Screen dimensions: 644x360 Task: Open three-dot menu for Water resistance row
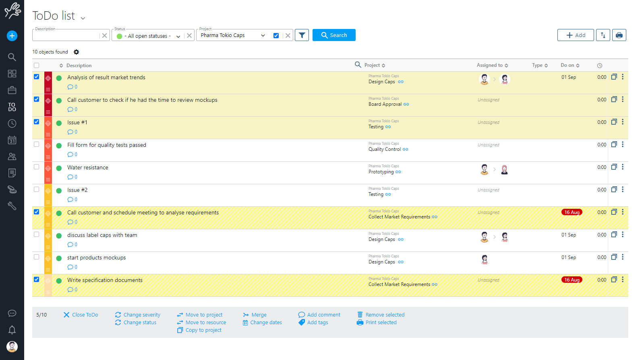[x=623, y=167]
